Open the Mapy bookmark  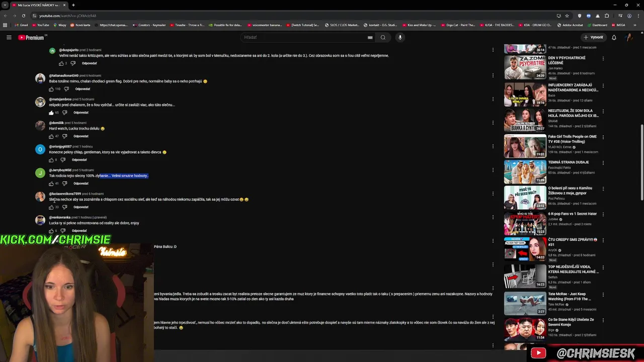59,25
